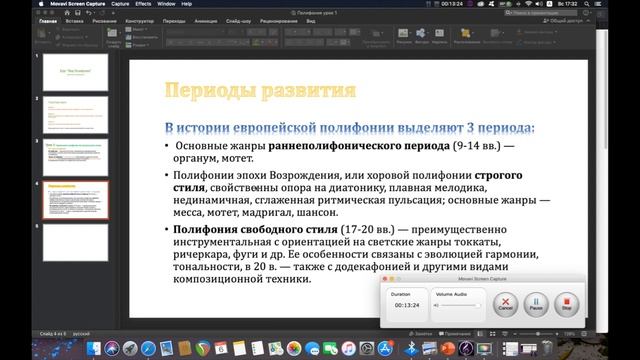The image size is (640, 360).
Task: Open the Effects menu in the menu bar
Action: 143,4
